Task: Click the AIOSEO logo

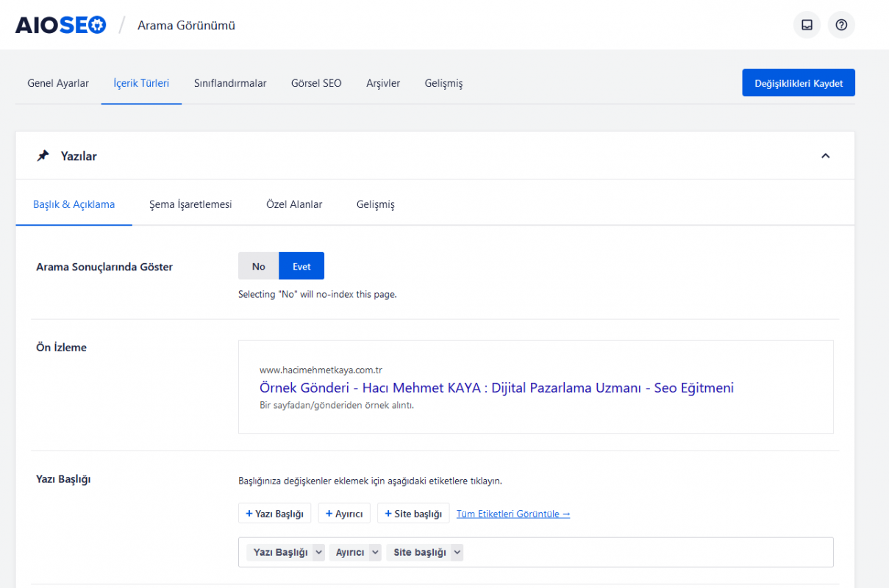Action: [x=60, y=25]
